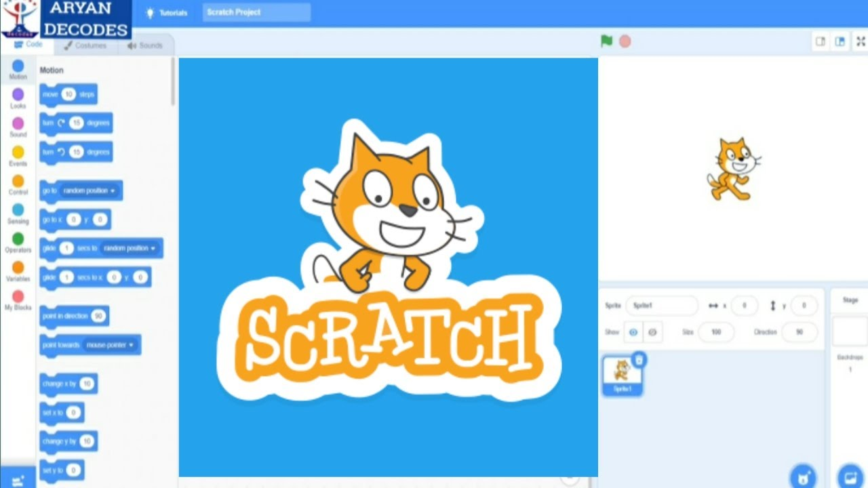Viewport: 868px width, 488px height.
Task: Select the Control category circle
Action: (18, 181)
